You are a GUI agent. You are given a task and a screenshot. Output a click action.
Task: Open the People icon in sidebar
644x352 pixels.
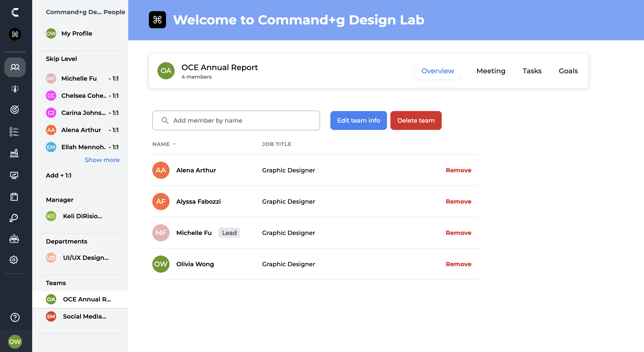pyautogui.click(x=15, y=67)
